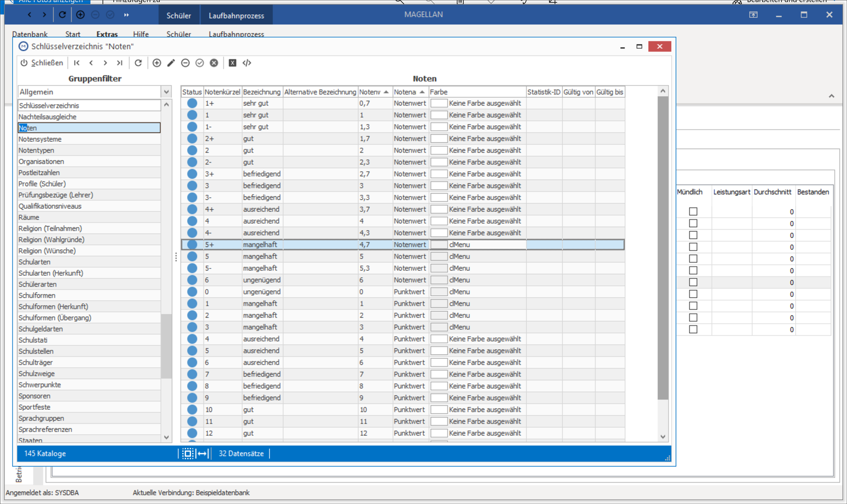847x504 pixels.
Task: Click color swatch of row 10 gut
Action: tap(439, 410)
